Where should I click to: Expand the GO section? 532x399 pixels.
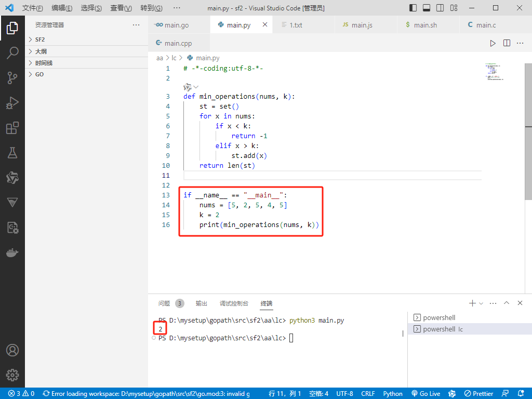[87, 74]
